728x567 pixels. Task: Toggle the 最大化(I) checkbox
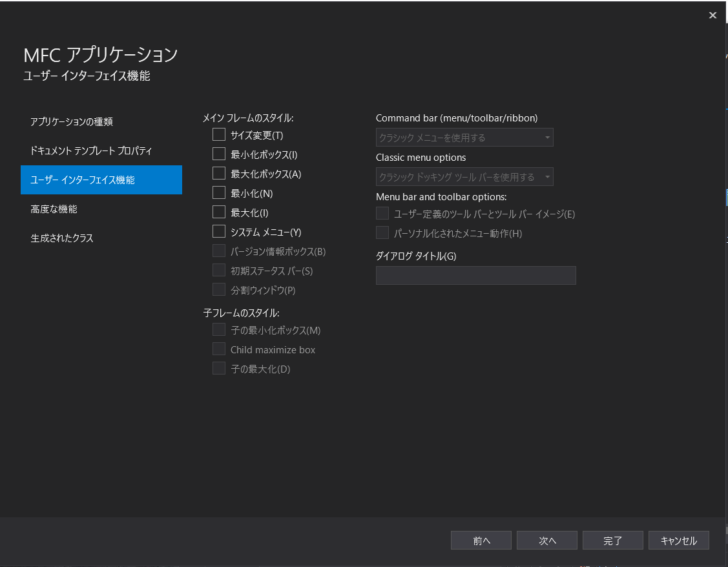tap(219, 212)
